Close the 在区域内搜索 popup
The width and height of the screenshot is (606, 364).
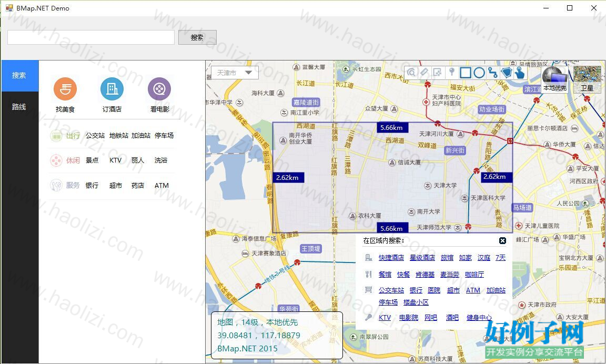(x=502, y=241)
